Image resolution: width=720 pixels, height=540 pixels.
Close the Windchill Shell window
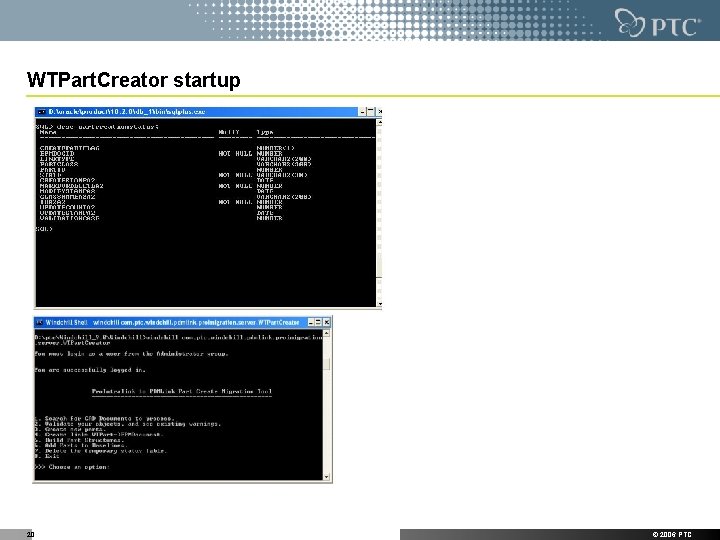(x=327, y=322)
